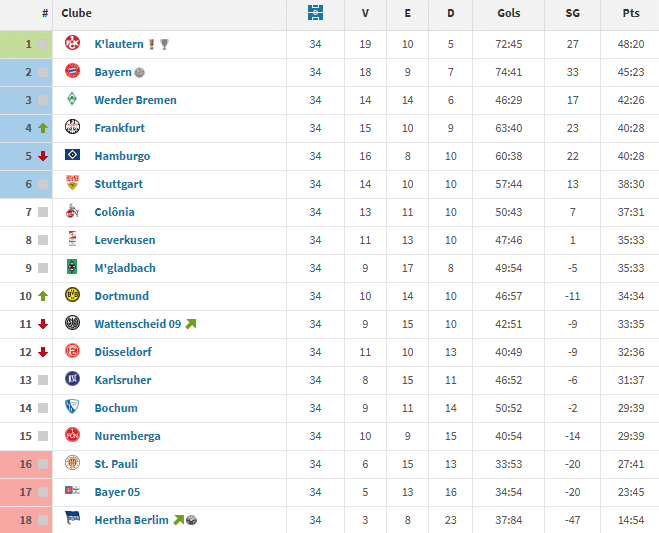Click the trophy icon next to K'lautern
Image resolution: width=659 pixels, height=533 pixels.
(x=165, y=44)
